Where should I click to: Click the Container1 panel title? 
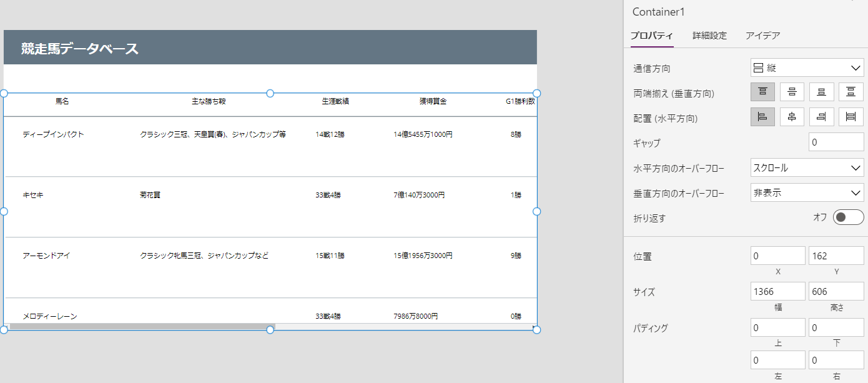tap(659, 12)
